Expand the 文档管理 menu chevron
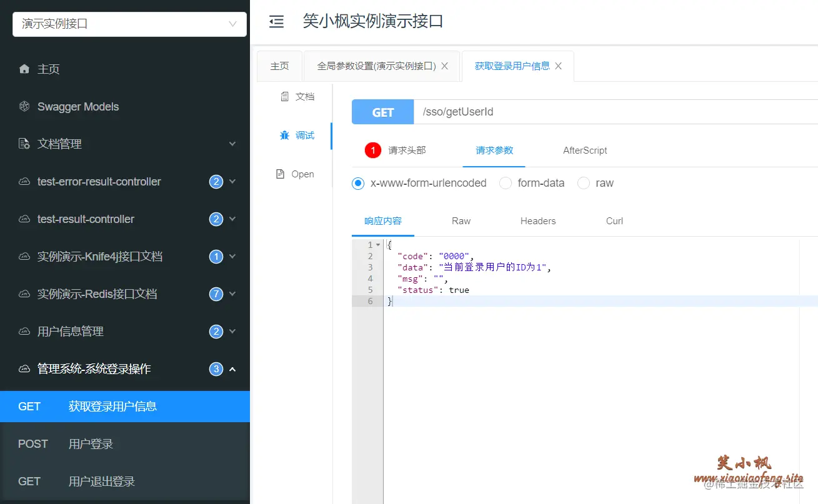The height and width of the screenshot is (504, 818). click(x=232, y=144)
